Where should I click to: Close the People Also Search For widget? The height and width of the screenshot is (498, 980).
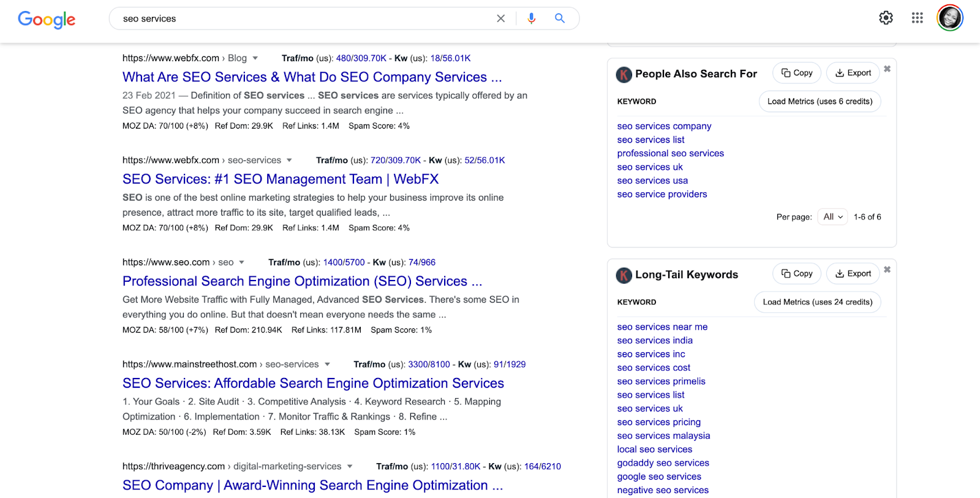887,69
